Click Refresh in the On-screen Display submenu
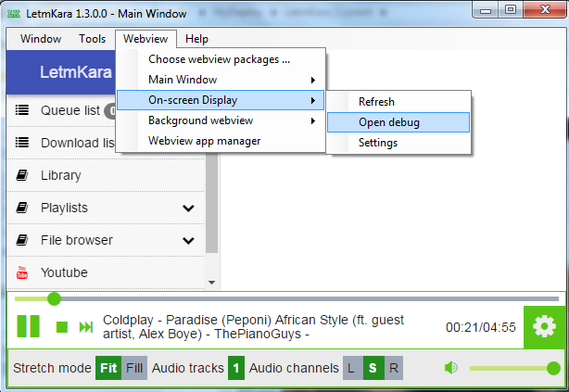 398,102
